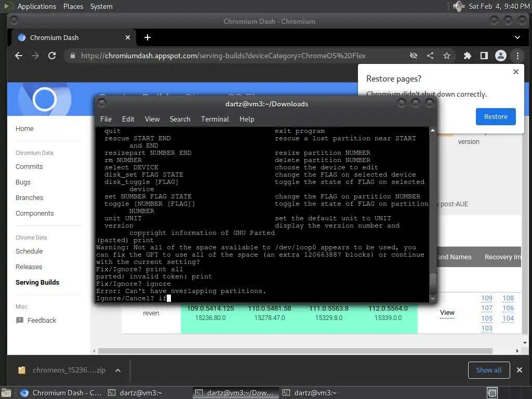Open milestone 104 link
This screenshot has height=399, width=532.
[508, 318]
